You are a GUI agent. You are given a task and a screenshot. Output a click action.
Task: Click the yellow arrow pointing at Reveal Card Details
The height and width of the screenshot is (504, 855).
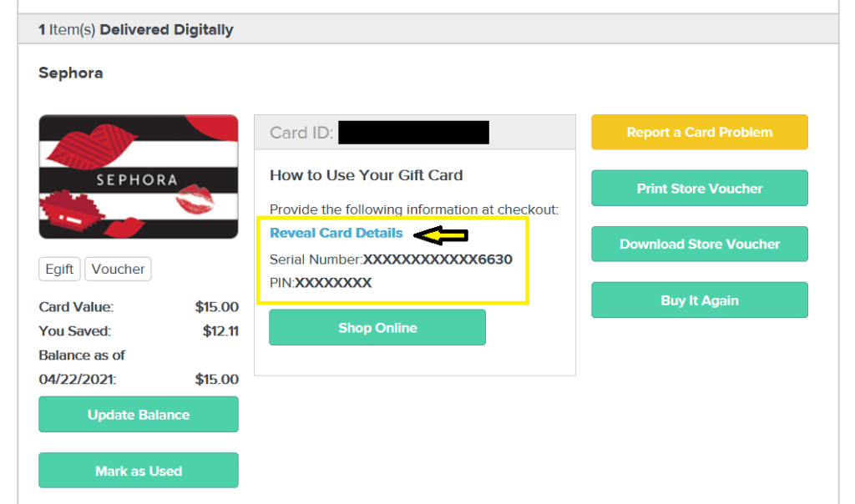(442, 235)
